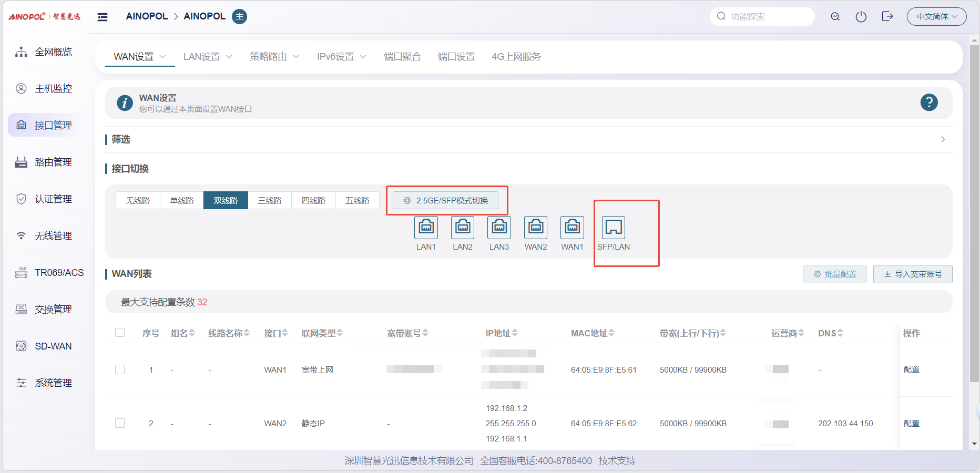Click the LAN2 port icon
This screenshot has width=980, height=473.
tap(463, 228)
